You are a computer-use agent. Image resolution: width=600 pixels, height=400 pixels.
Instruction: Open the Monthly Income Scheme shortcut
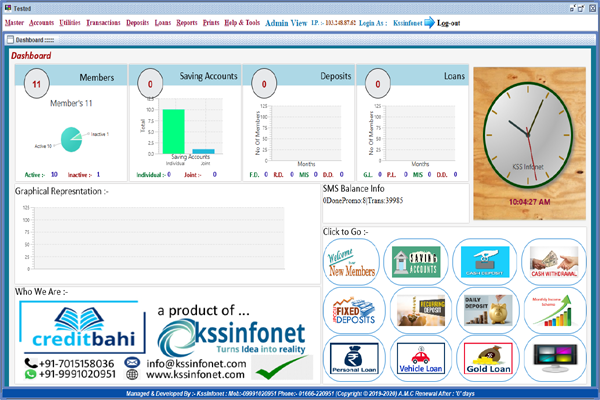point(554,310)
